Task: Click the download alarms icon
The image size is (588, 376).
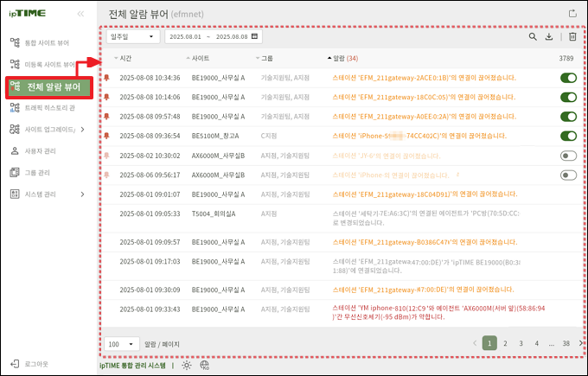Action: point(550,37)
